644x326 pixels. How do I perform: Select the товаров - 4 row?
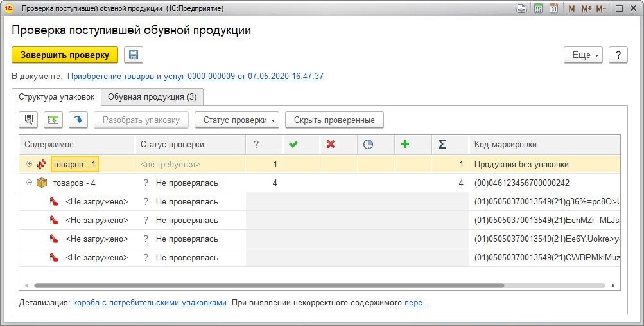[320, 183]
